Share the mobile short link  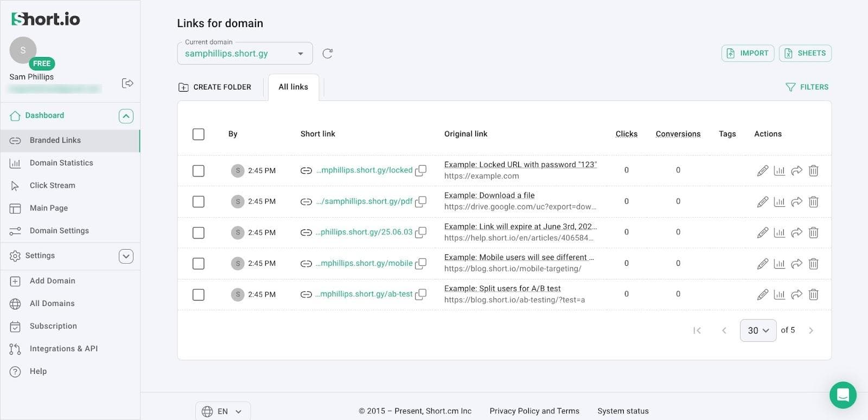796,264
